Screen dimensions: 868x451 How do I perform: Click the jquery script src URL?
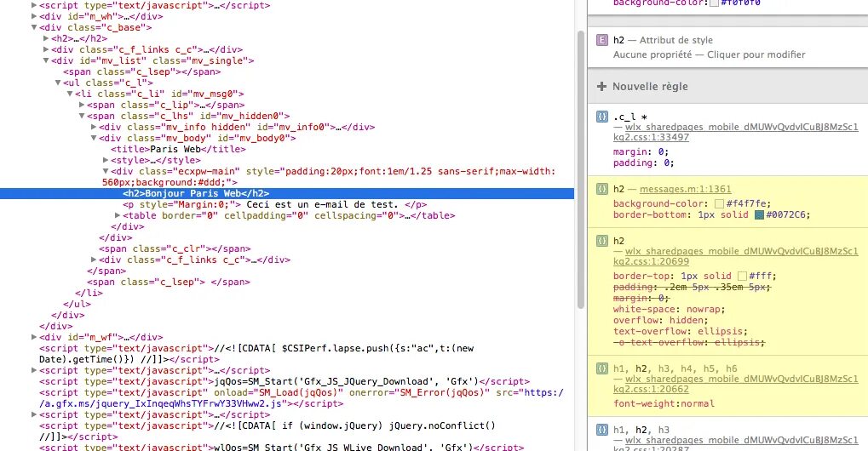(302, 398)
